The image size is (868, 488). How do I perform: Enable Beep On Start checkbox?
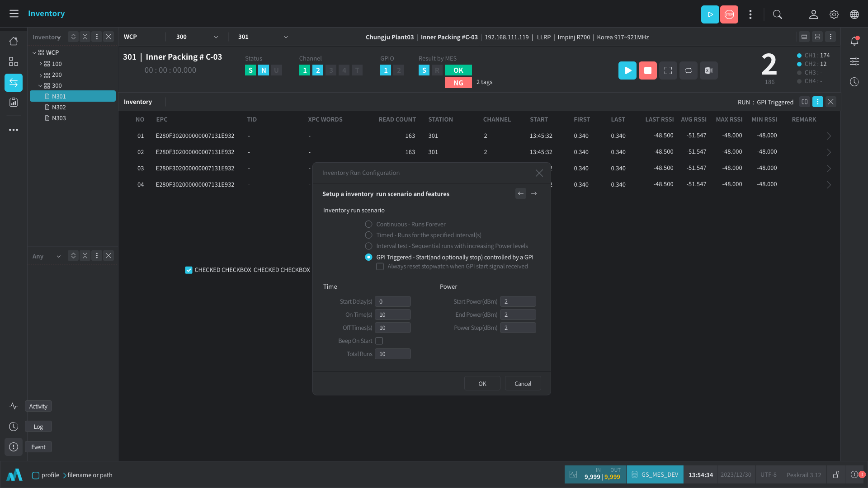coord(379,341)
